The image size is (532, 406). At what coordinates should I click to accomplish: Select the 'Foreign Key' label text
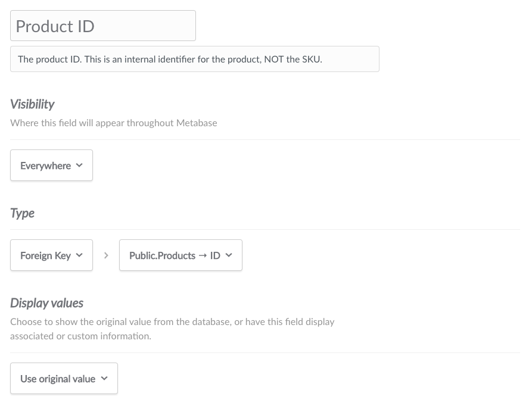point(45,255)
